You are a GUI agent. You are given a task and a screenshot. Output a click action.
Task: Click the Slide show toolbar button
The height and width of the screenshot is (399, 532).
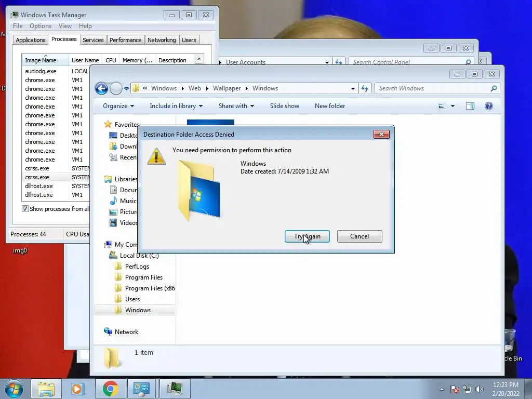[x=285, y=106]
